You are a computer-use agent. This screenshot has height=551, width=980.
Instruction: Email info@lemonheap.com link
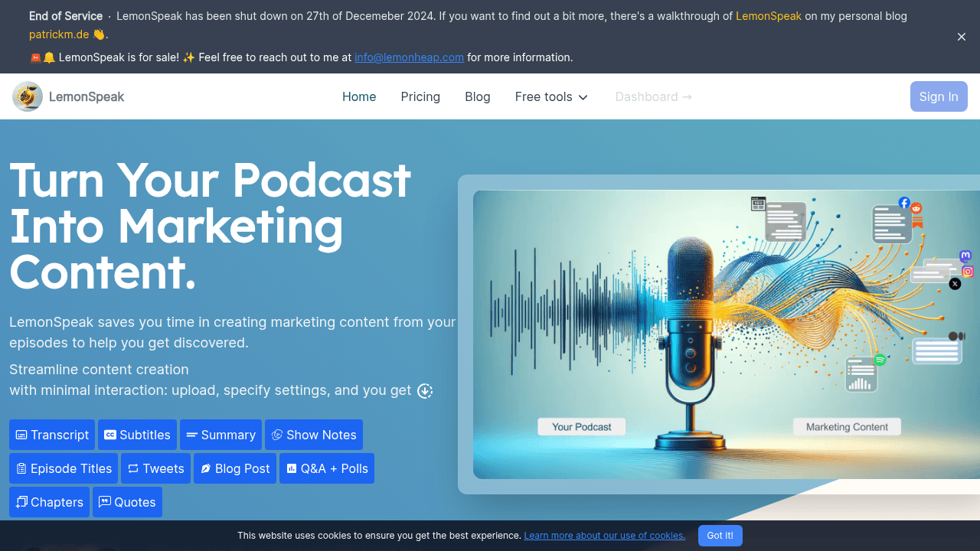[409, 57]
